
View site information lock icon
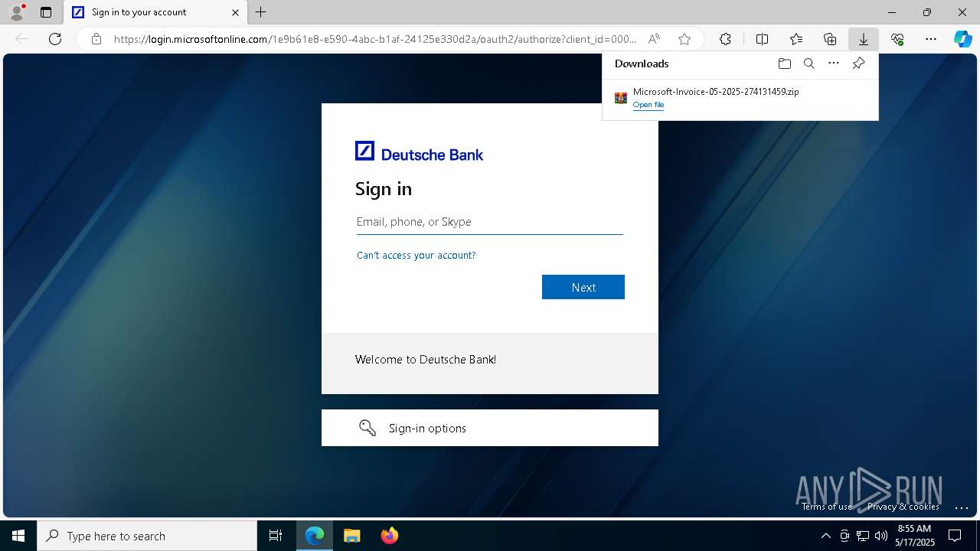click(96, 39)
